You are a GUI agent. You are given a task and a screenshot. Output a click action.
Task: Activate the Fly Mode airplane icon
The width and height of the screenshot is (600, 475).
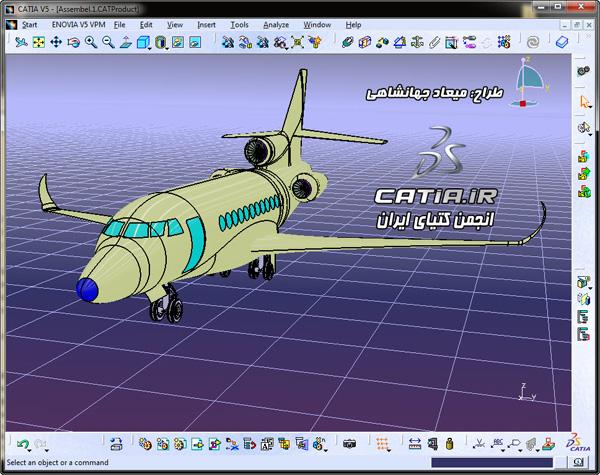(21, 42)
